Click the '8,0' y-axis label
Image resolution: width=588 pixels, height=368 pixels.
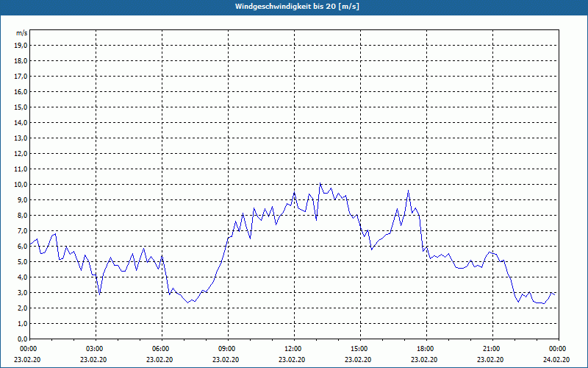click(x=23, y=215)
